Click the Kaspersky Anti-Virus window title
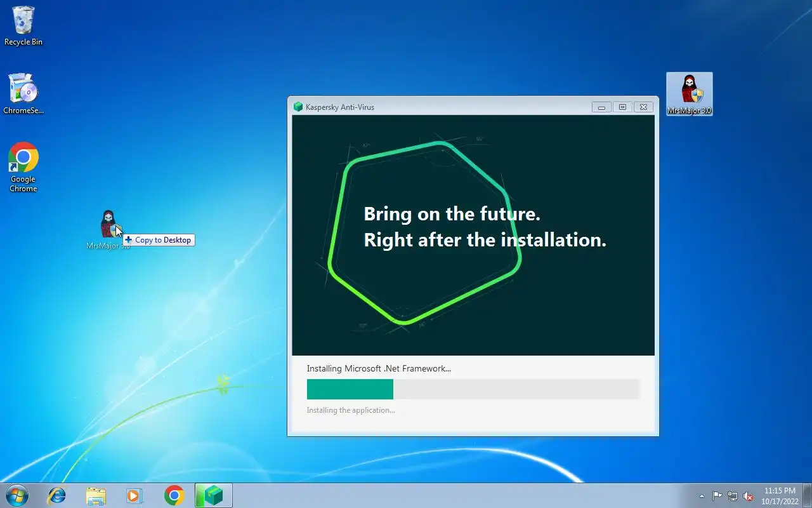812x508 pixels. (x=340, y=107)
